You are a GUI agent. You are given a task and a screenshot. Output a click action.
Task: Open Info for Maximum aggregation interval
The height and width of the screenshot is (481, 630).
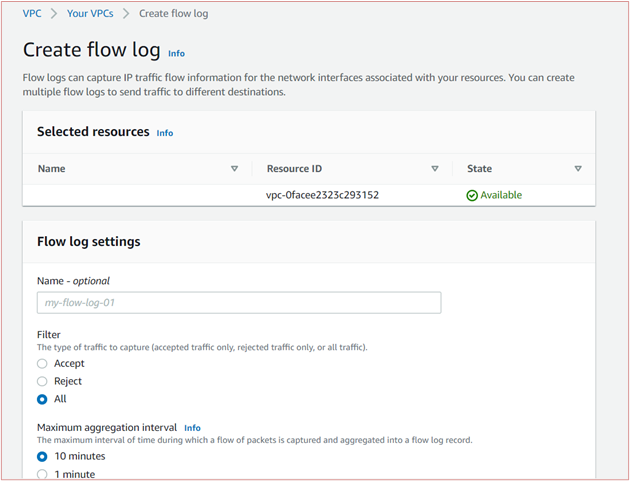pyautogui.click(x=192, y=428)
